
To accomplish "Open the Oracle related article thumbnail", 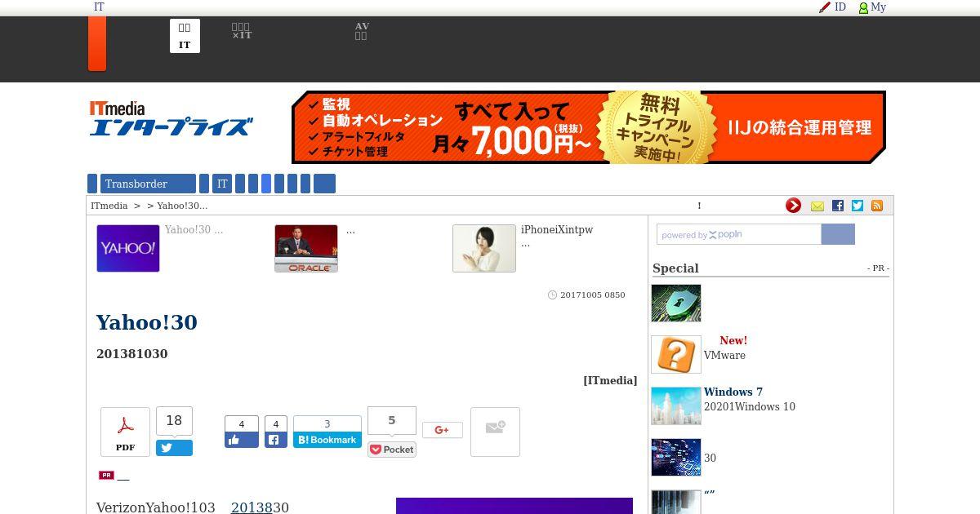I will [x=306, y=248].
